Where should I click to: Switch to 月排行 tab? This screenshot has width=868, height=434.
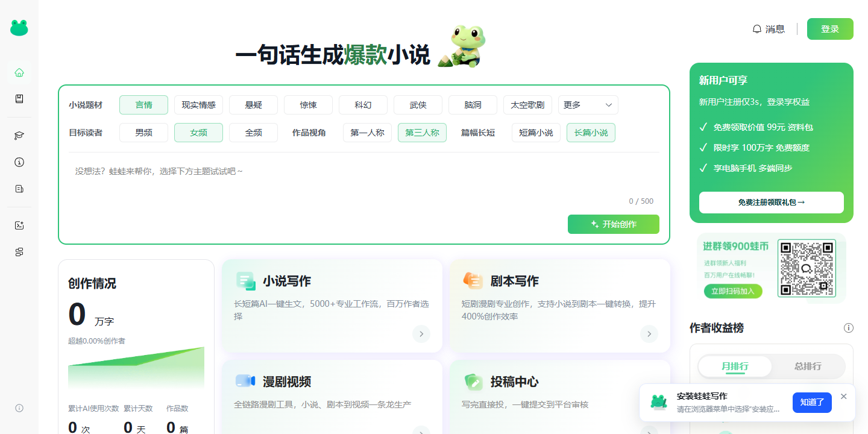coord(735,366)
